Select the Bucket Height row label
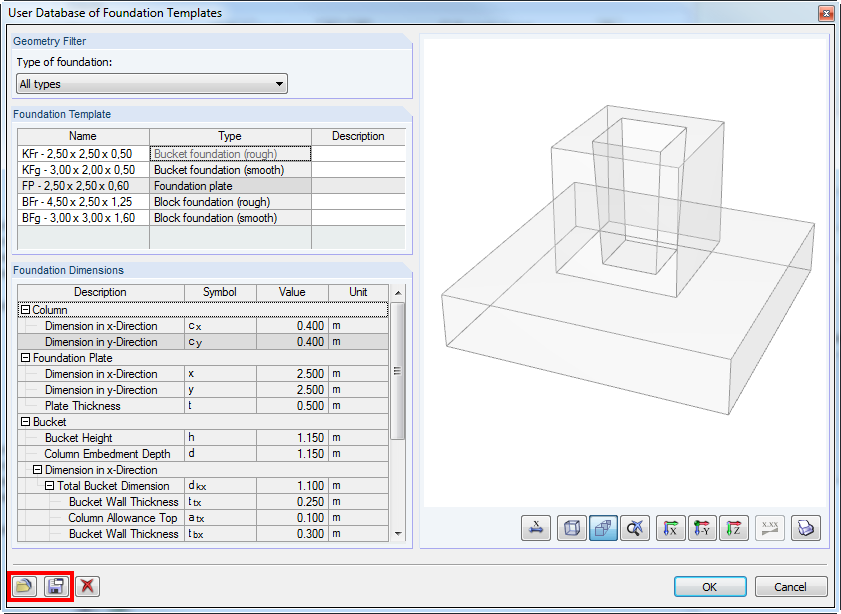The height and width of the screenshot is (614, 841). pos(79,438)
